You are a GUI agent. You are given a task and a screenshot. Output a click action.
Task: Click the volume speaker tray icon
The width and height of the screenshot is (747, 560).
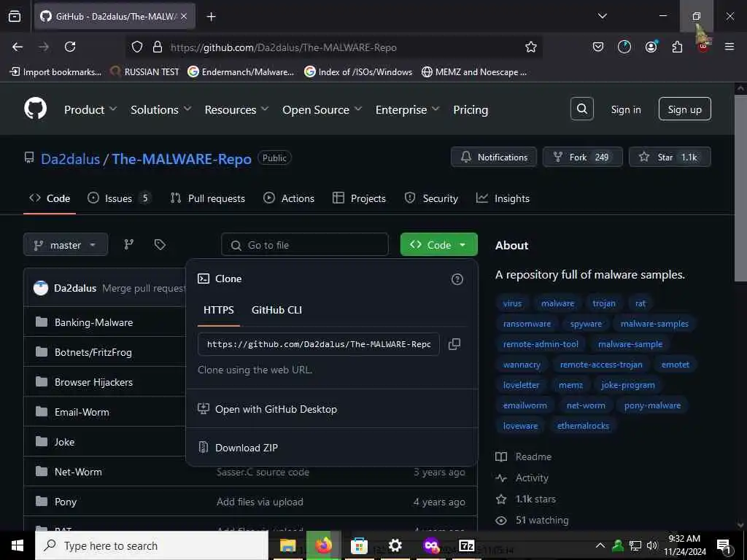(652, 545)
